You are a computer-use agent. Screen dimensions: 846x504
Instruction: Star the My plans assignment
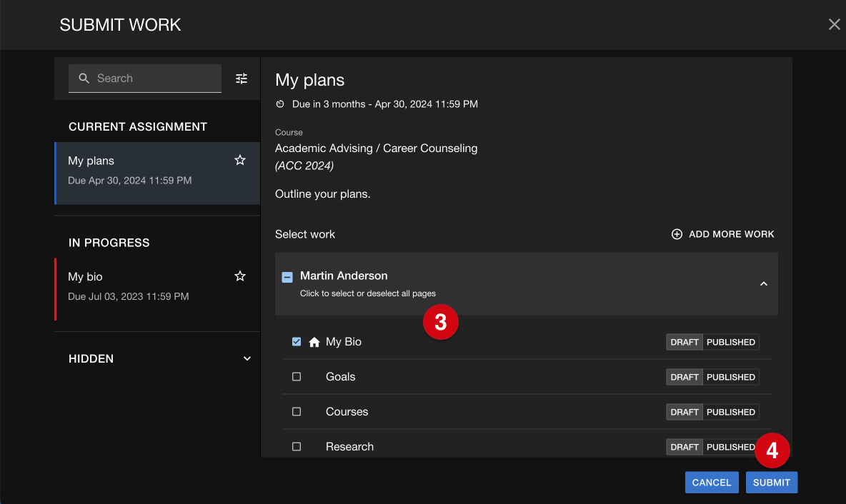pyautogui.click(x=240, y=160)
